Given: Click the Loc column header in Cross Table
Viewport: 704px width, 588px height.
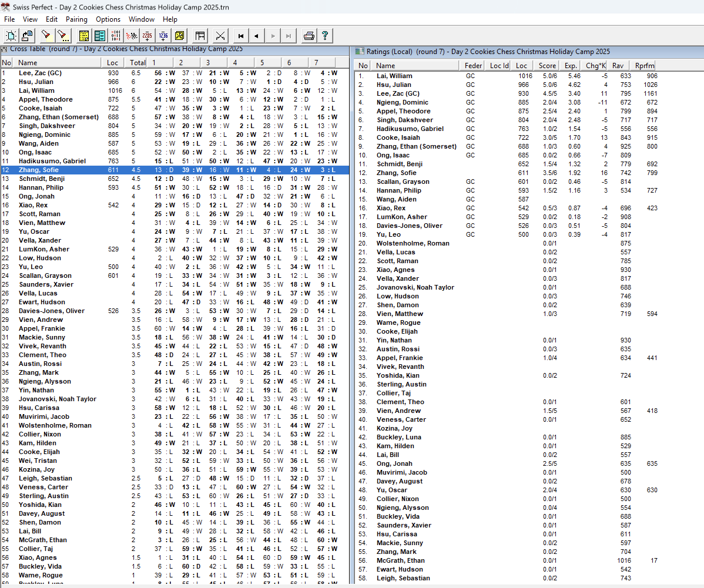Looking at the screenshot, I should click(x=112, y=62).
